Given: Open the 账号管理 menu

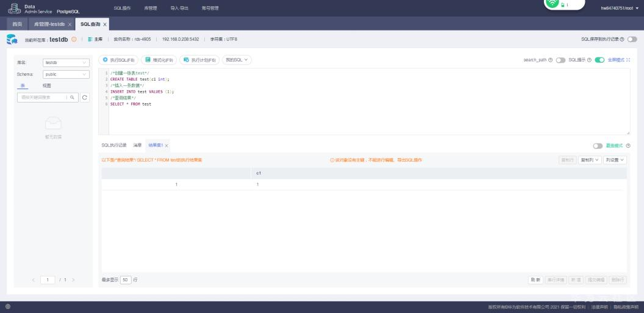Looking at the screenshot, I should 210,8.
